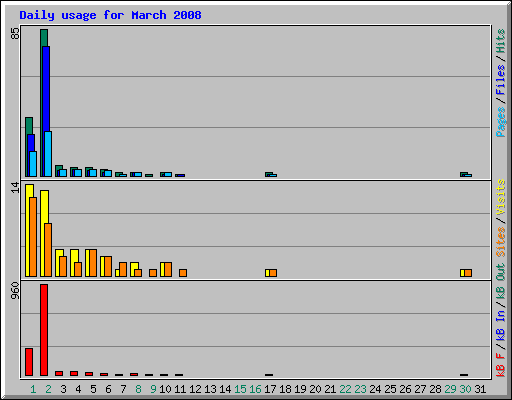Click day 19 on the x-axis
The height and width of the screenshot is (400, 512).
click(300, 389)
